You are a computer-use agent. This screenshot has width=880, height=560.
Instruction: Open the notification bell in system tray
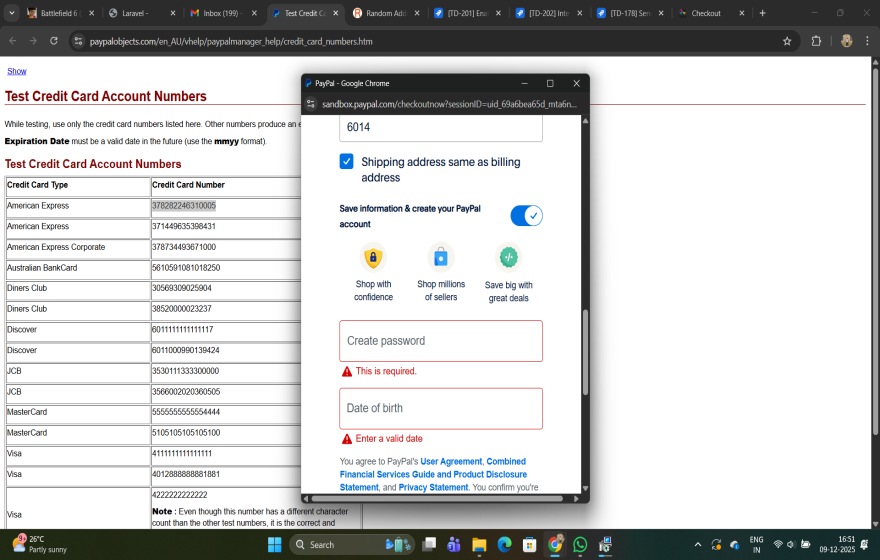point(864,544)
